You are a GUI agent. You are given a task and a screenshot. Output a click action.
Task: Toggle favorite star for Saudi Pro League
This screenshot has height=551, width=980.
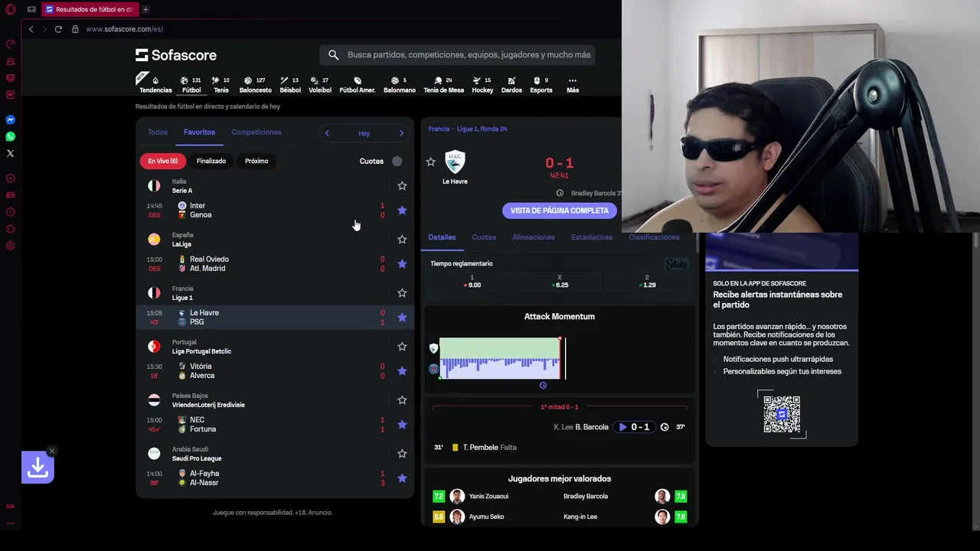pyautogui.click(x=402, y=454)
